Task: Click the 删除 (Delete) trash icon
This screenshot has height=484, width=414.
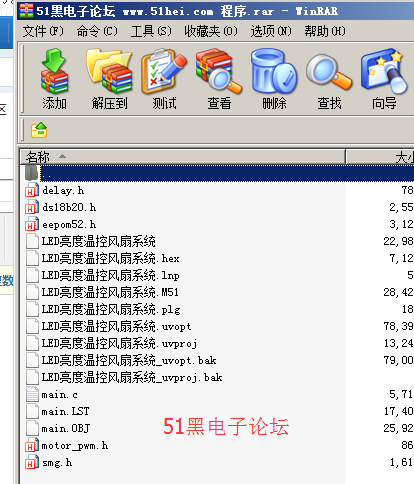Action: (x=274, y=79)
